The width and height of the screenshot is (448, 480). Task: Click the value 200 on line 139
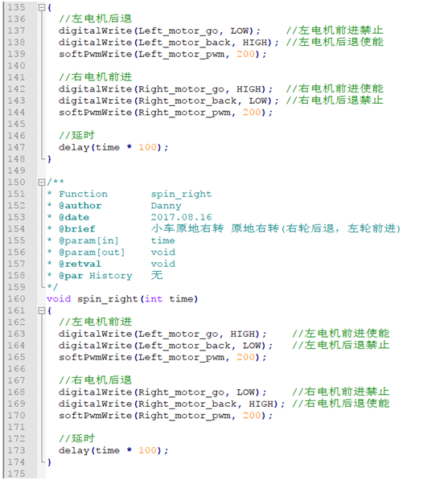coord(245,54)
